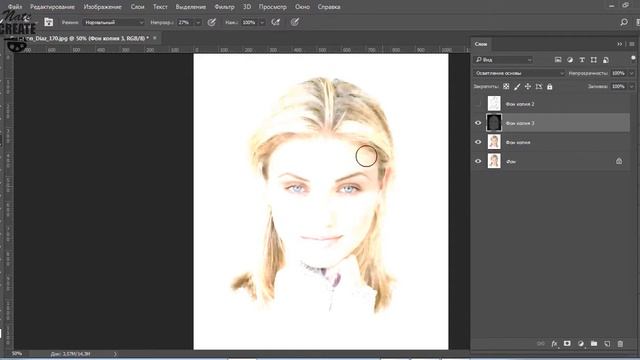Enable airbrush build-up icon in options bar

276,22
